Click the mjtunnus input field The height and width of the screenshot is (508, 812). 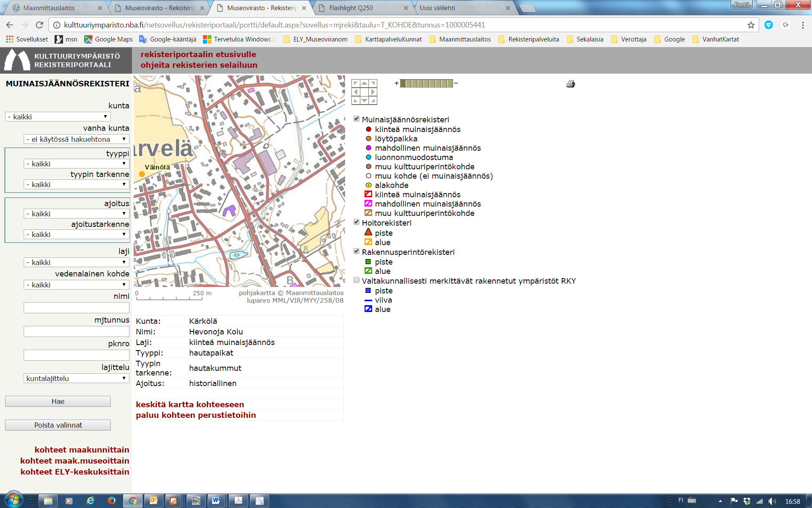77,331
